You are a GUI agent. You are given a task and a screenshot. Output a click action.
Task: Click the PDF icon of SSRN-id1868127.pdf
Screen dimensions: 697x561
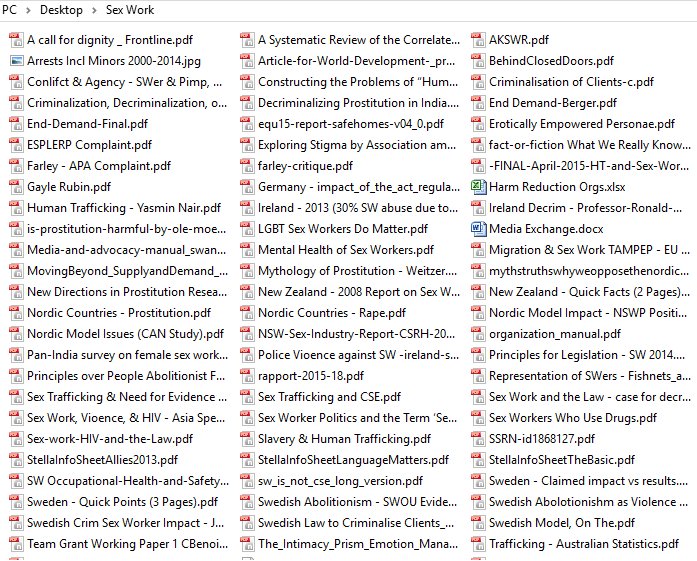click(x=478, y=439)
